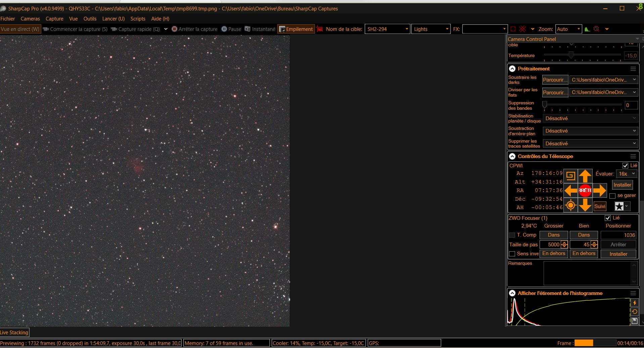This screenshot has height=348, width=644.
Task: Launch Capture rapide quick capture
Action: pyautogui.click(x=135, y=29)
